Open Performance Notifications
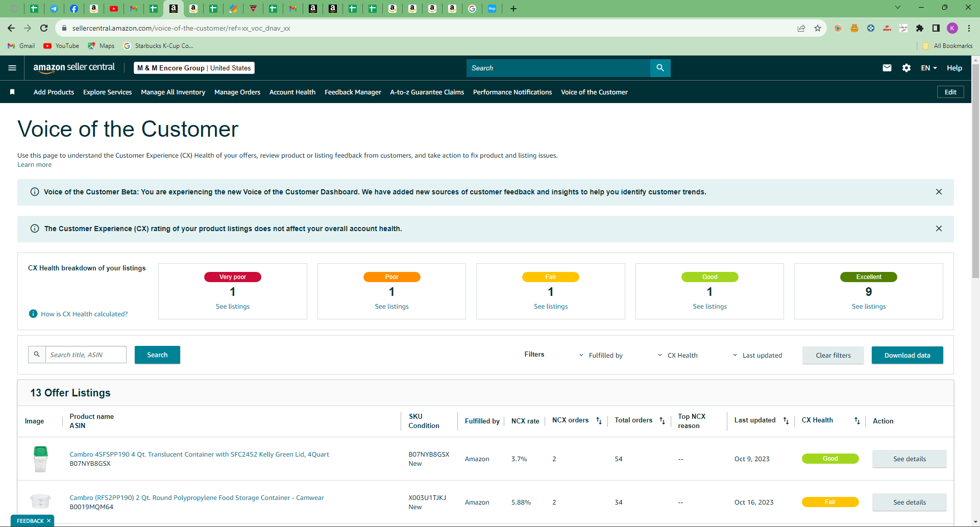980x527 pixels. click(x=512, y=92)
